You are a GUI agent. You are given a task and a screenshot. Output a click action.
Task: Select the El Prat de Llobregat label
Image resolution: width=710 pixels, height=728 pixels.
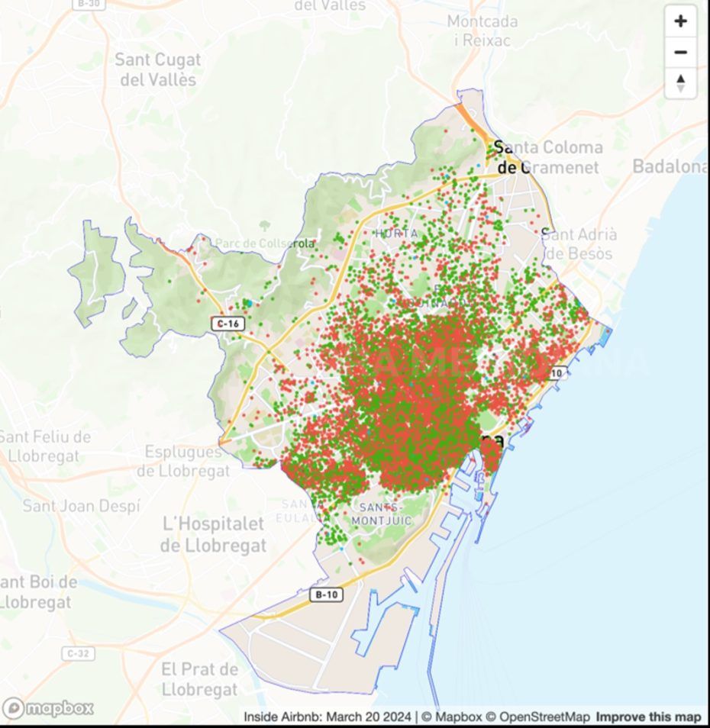[x=200, y=679]
